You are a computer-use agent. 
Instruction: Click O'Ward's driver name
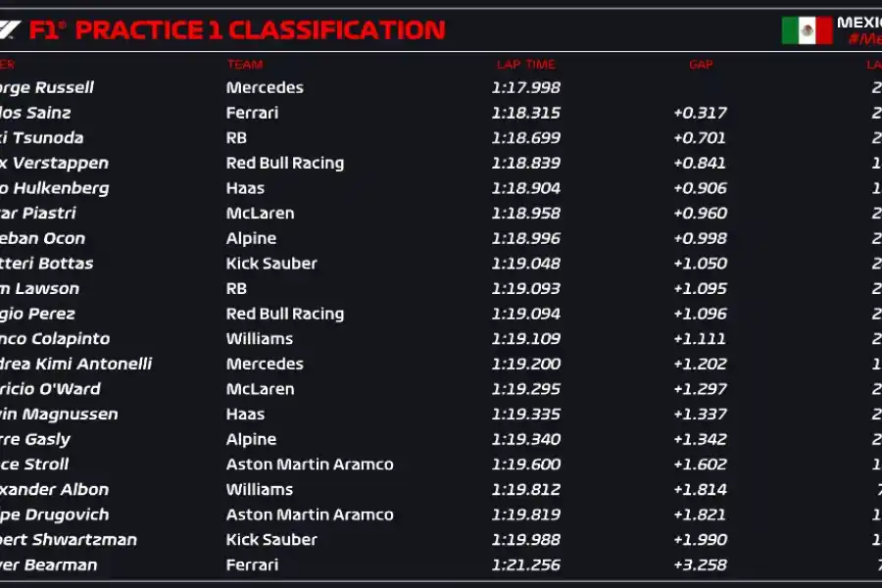pos(50,389)
